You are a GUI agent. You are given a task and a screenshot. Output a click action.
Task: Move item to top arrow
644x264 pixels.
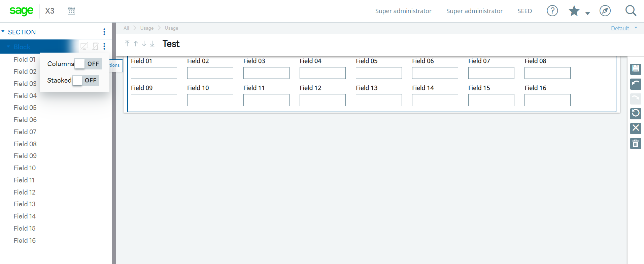(127, 43)
